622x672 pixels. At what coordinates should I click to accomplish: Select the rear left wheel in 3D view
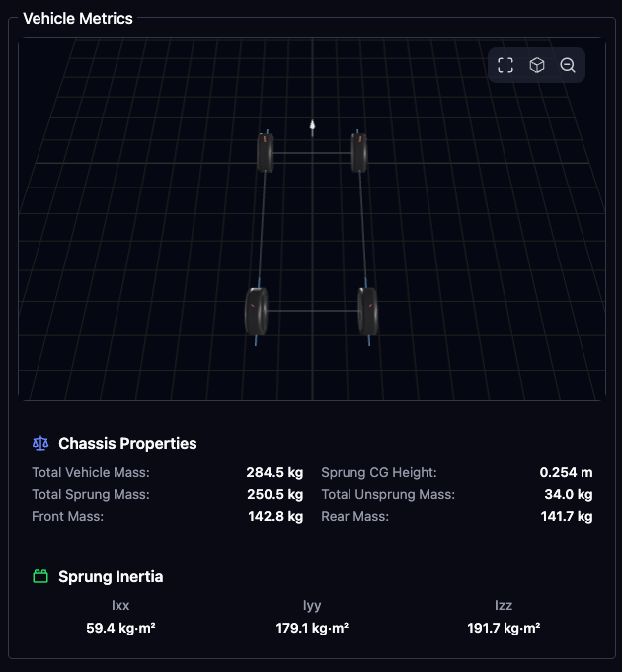[257, 311]
